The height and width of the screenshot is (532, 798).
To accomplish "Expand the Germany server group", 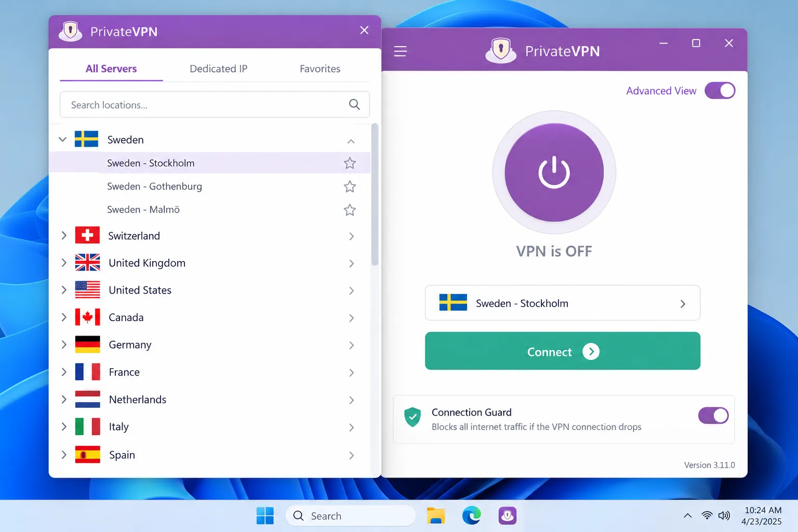I will [x=64, y=344].
